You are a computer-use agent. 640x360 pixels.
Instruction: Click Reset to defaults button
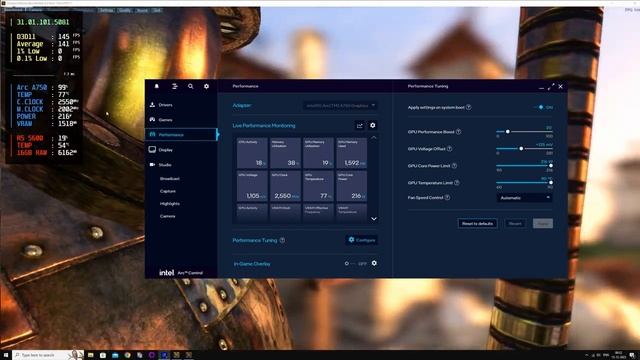(477, 224)
